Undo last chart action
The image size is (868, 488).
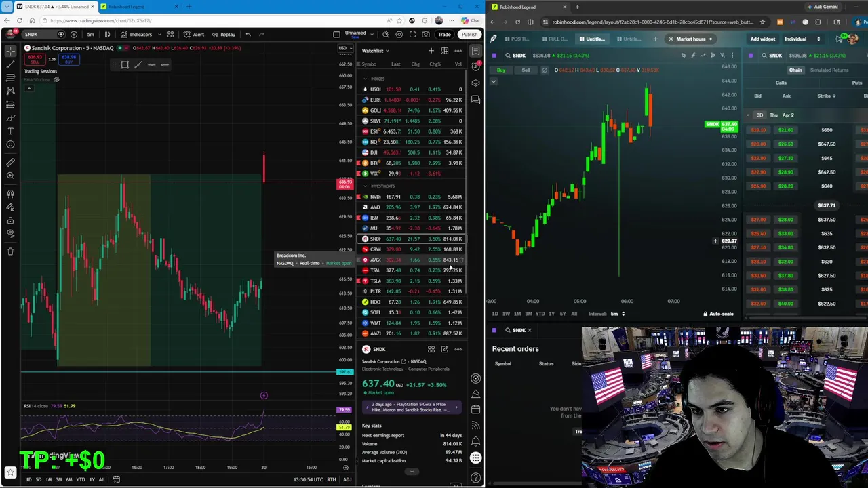pos(248,34)
